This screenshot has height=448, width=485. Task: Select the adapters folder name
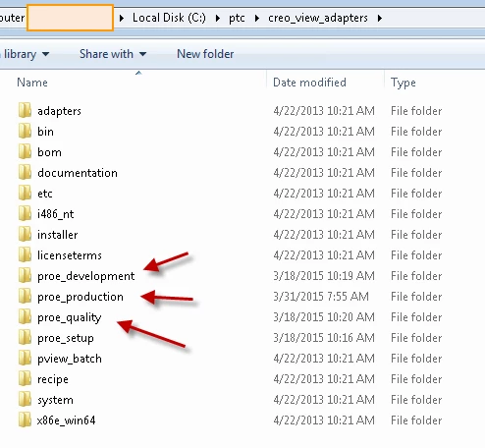59,111
